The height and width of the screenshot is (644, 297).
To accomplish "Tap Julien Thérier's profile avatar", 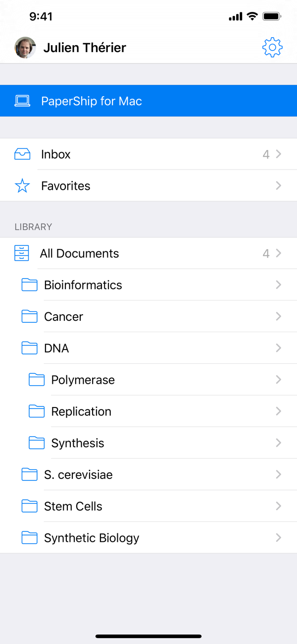I will point(25,48).
